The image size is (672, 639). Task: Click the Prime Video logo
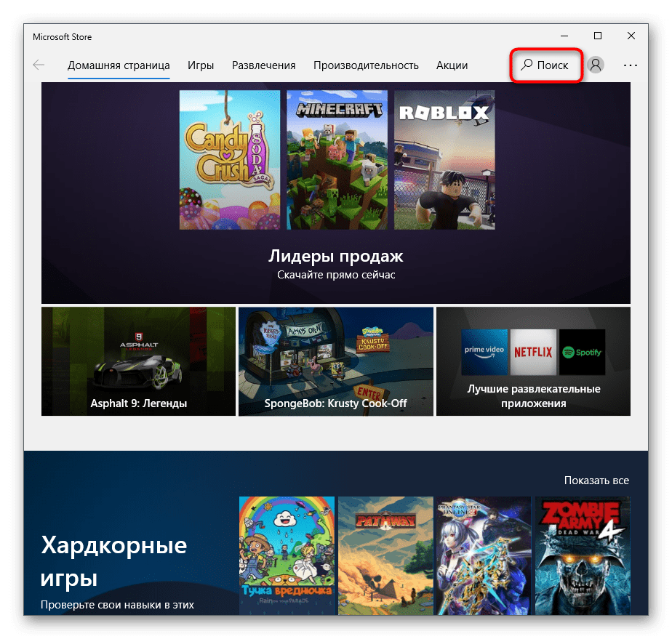(x=484, y=352)
